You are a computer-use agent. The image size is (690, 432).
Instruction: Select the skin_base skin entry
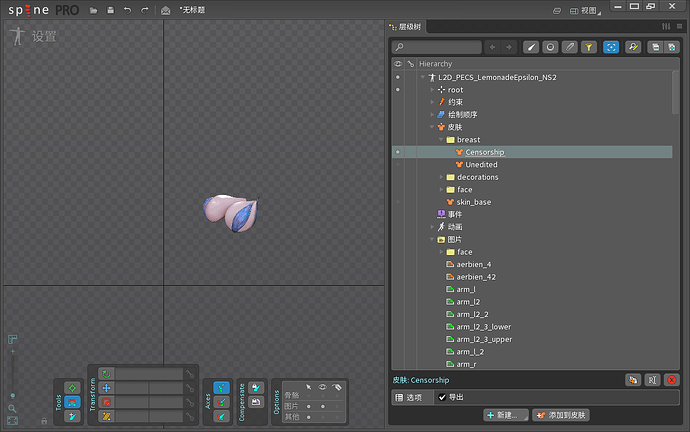pos(473,202)
